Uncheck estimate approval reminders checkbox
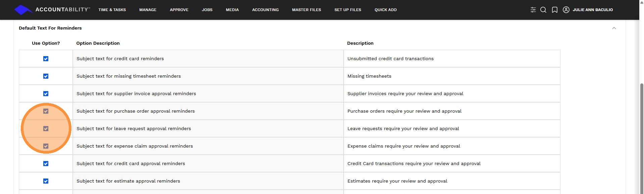The image size is (644, 194). (x=46, y=181)
